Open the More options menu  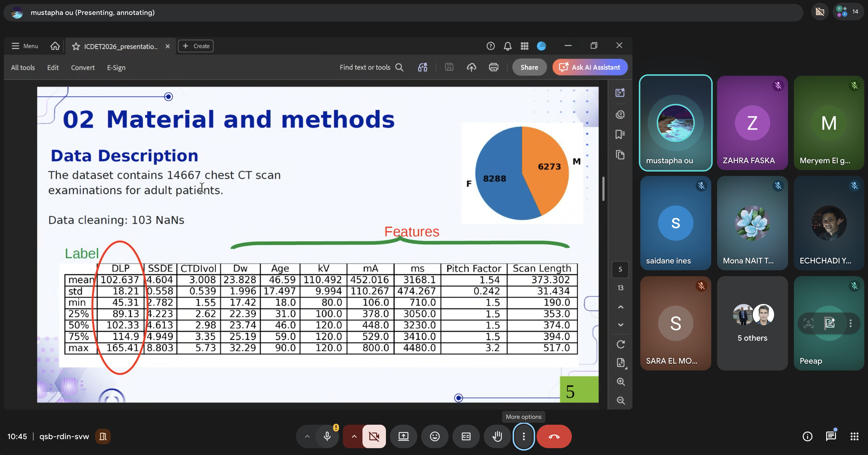click(x=524, y=436)
